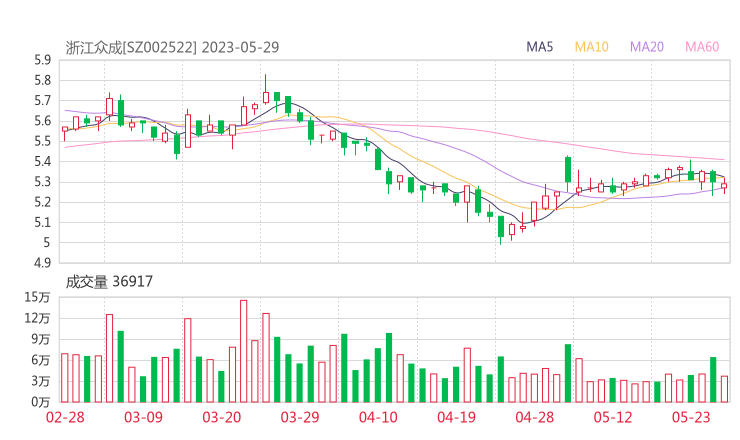Click the last red volume bar on the right
This screenshot has width=740, height=440.
pos(724,389)
